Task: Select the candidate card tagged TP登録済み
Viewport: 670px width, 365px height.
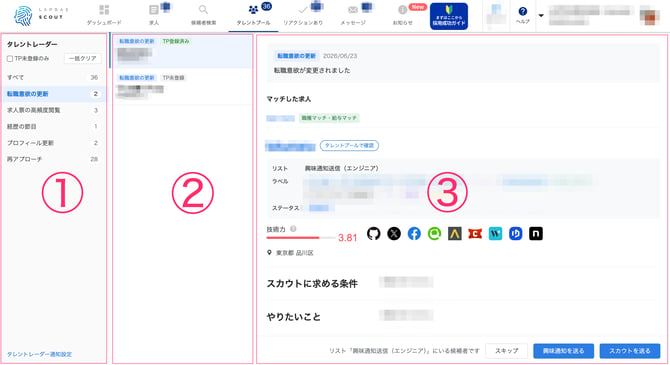Action: pyautogui.click(x=182, y=51)
